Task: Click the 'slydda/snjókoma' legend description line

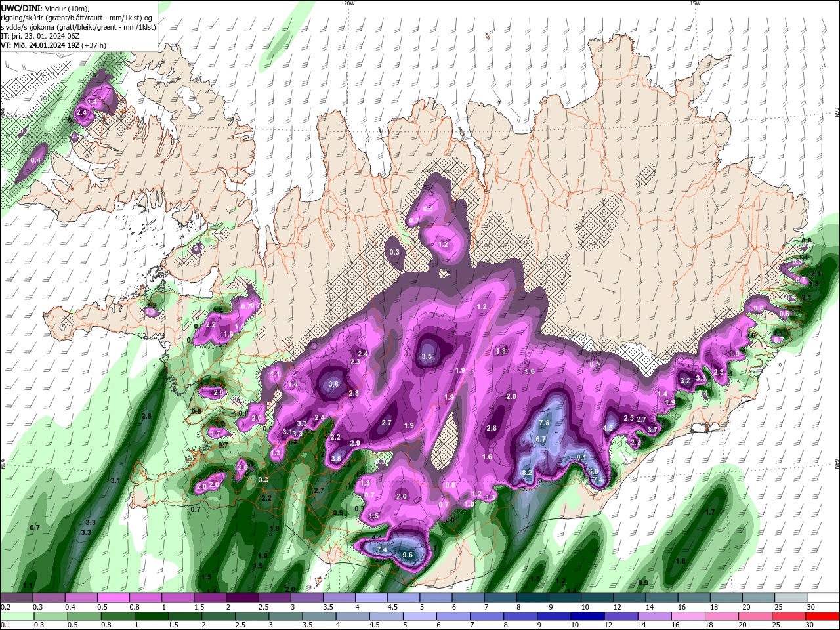Action: point(78,27)
